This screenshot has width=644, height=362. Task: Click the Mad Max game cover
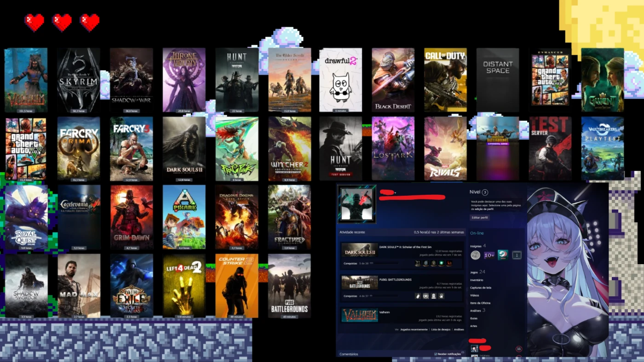79,286
